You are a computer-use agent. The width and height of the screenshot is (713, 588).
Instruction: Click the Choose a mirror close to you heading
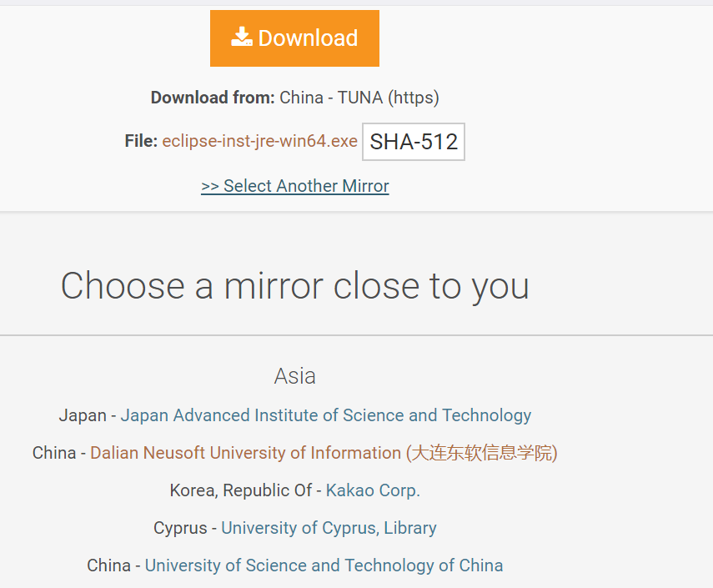(x=295, y=286)
